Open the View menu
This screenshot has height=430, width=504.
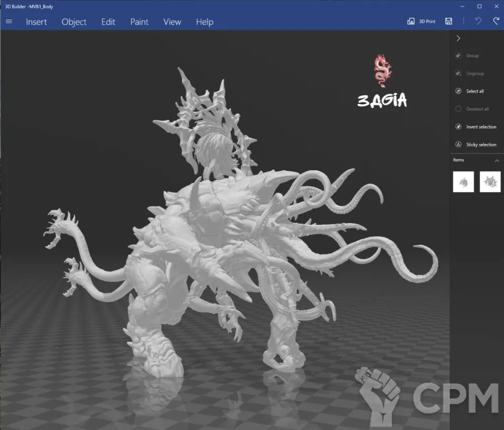coord(172,22)
